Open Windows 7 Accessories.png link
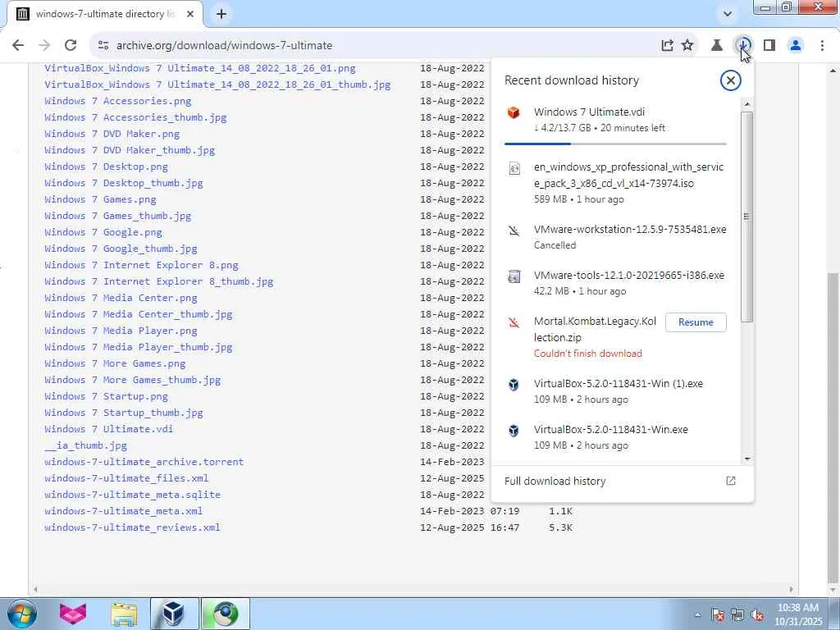840x630 pixels. [x=118, y=101]
